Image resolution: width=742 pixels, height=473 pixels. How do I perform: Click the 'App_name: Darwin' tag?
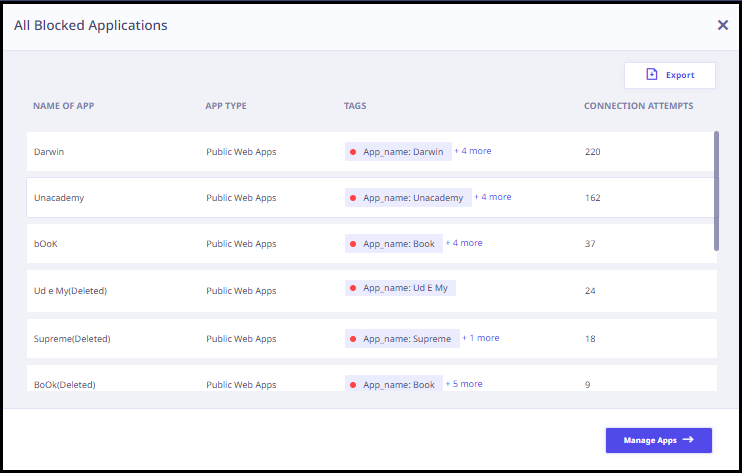click(398, 152)
